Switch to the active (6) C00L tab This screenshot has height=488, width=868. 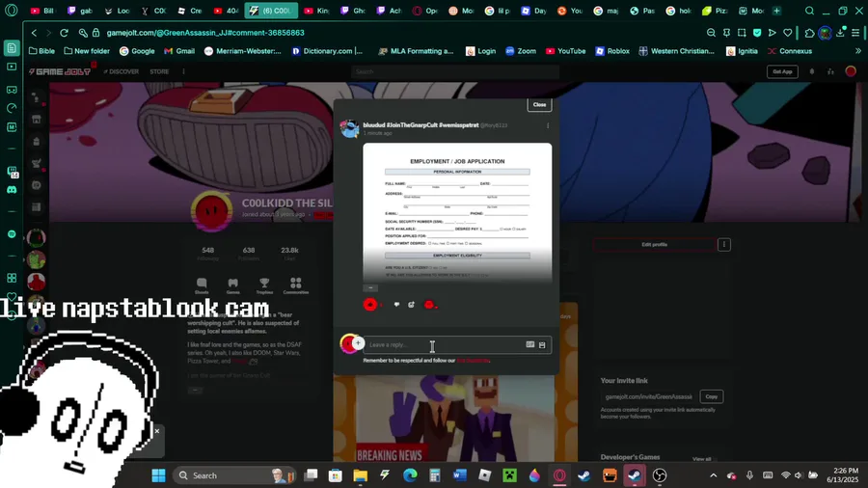point(271,11)
